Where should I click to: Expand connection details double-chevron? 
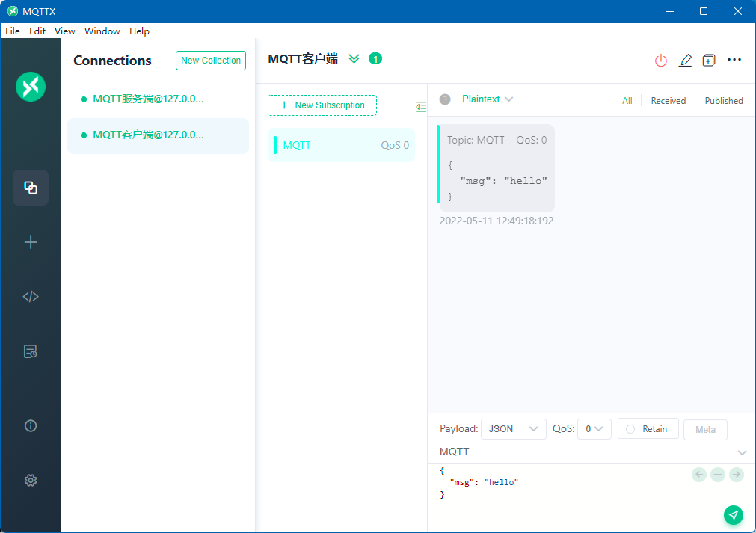point(354,59)
